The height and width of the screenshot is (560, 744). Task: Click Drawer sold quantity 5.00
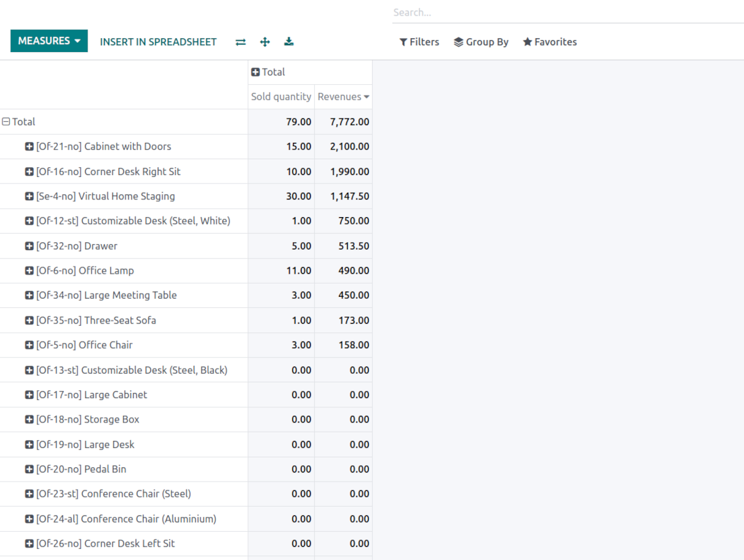302,245
